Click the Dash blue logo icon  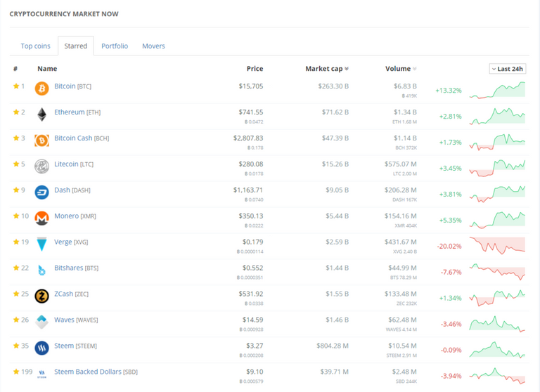tap(41, 192)
